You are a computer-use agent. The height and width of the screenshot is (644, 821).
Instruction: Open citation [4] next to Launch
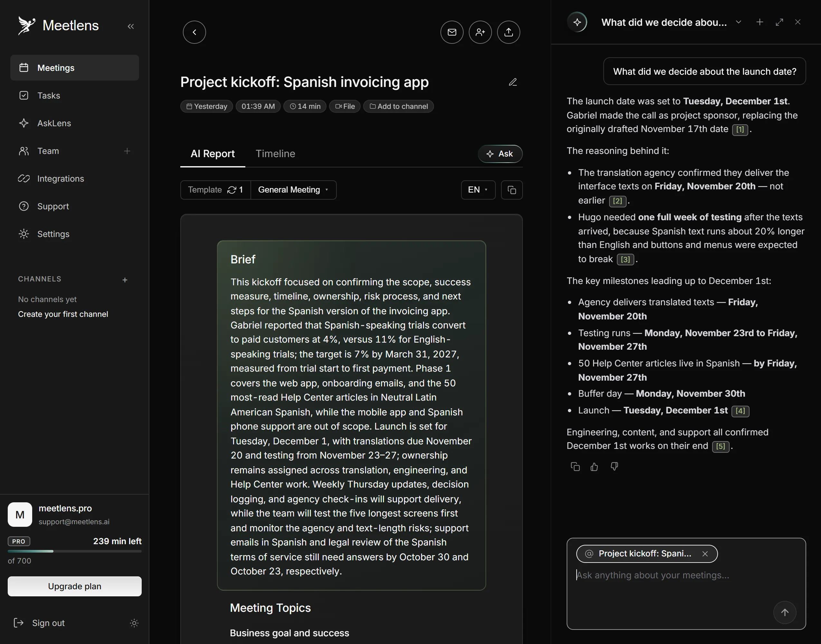(740, 411)
